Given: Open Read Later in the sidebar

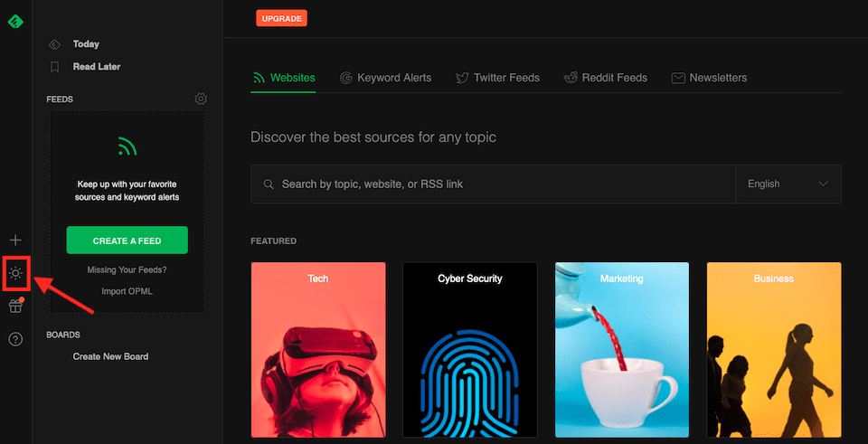Looking at the screenshot, I should (96, 66).
